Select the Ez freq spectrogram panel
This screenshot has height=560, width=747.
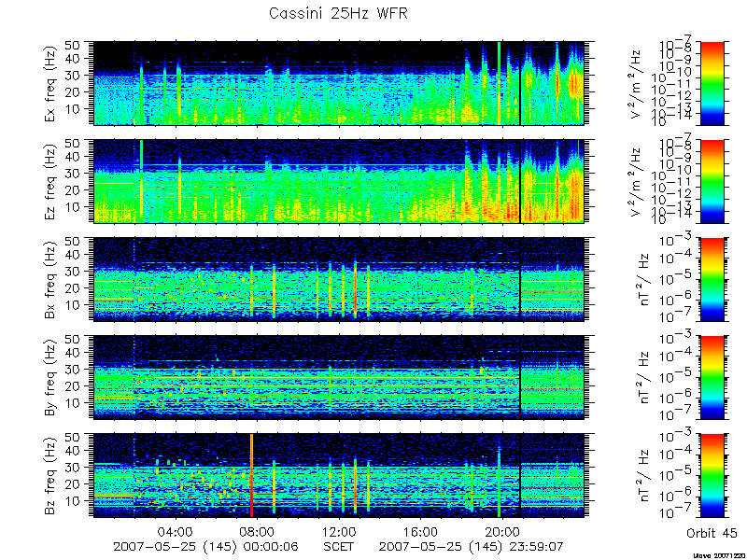coord(338,181)
